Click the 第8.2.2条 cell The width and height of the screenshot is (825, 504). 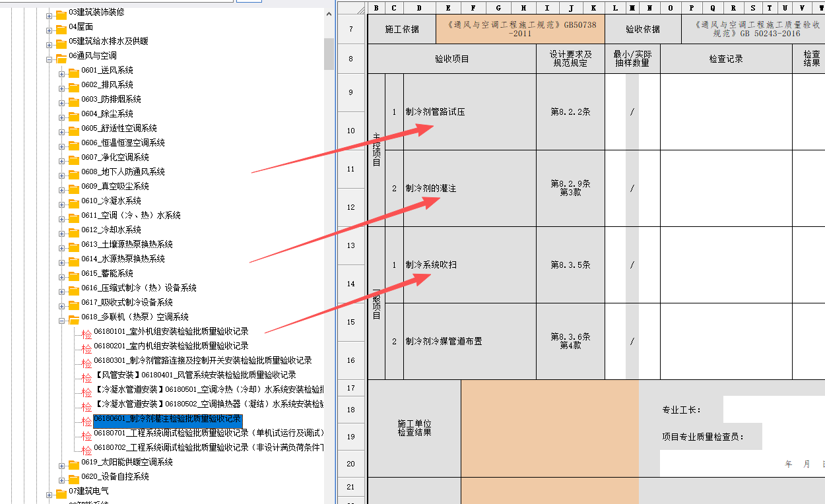(x=570, y=112)
